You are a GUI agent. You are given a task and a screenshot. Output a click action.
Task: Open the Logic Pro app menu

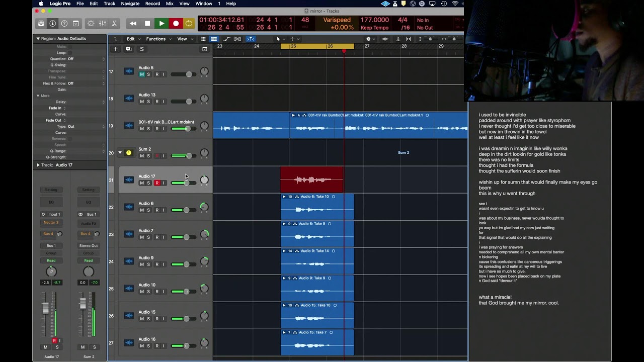(60, 4)
